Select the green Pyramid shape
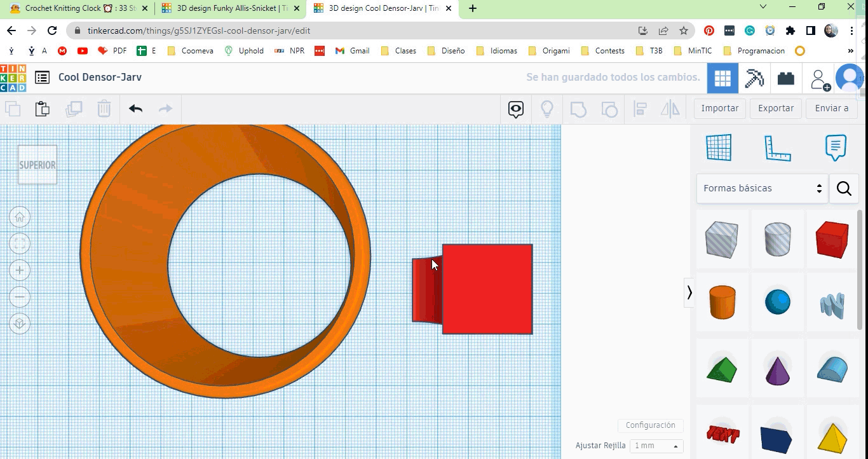 [722, 369]
